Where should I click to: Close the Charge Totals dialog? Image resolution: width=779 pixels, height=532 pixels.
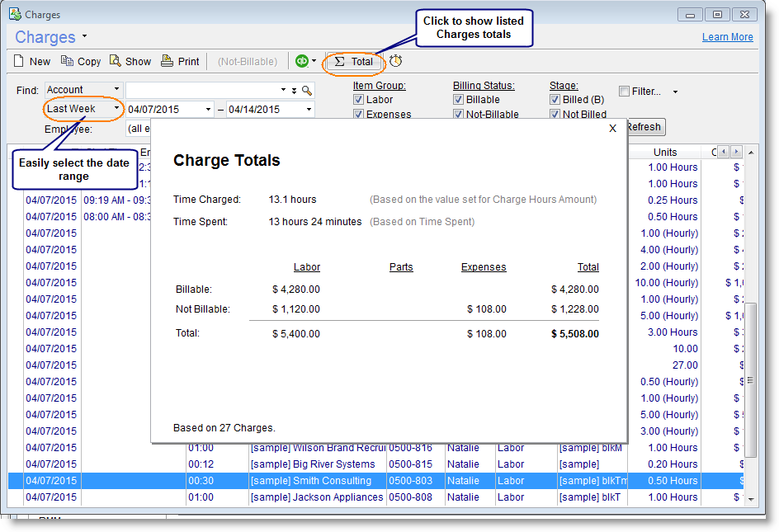pos(611,129)
